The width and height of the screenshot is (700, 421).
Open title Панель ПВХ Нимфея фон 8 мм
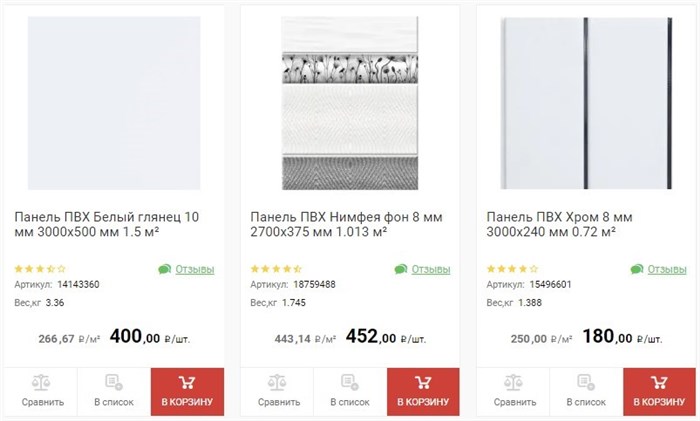click(x=346, y=225)
